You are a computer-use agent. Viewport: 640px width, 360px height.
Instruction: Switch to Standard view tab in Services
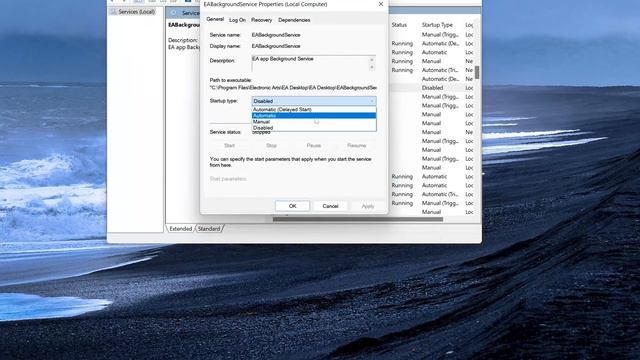point(209,229)
